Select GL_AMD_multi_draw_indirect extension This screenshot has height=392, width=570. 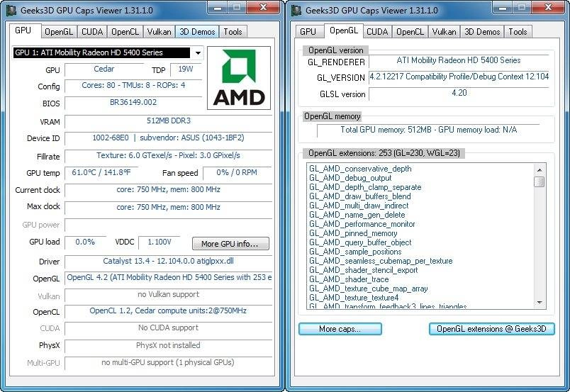359,206
